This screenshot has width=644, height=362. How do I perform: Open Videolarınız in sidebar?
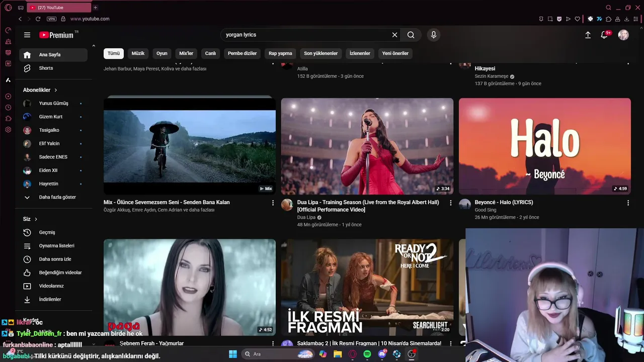click(53, 286)
